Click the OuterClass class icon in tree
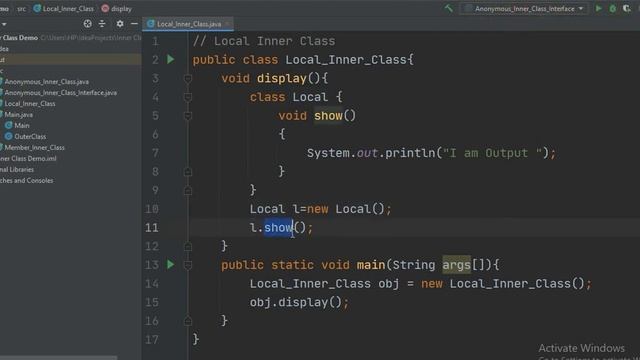The width and height of the screenshot is (640, 360). [8, 136]
